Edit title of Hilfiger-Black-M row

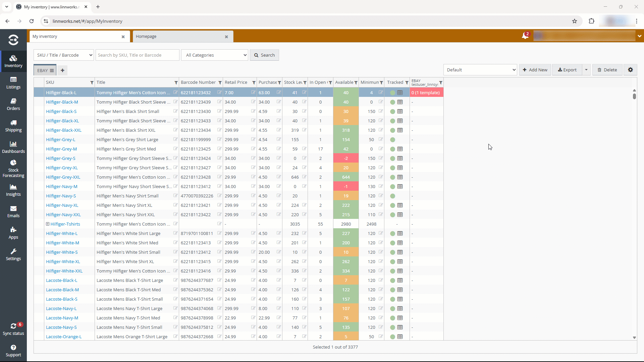coord(175,102)
